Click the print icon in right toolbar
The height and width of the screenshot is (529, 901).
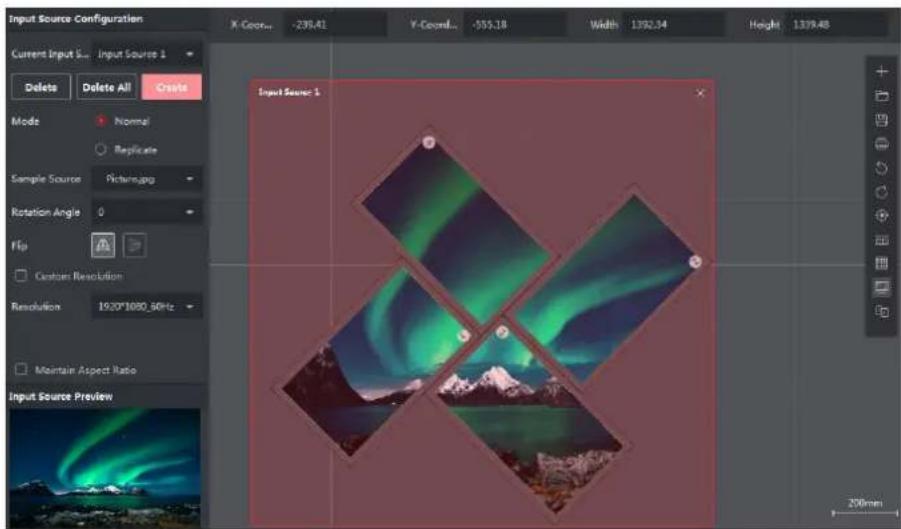[881, 144]
